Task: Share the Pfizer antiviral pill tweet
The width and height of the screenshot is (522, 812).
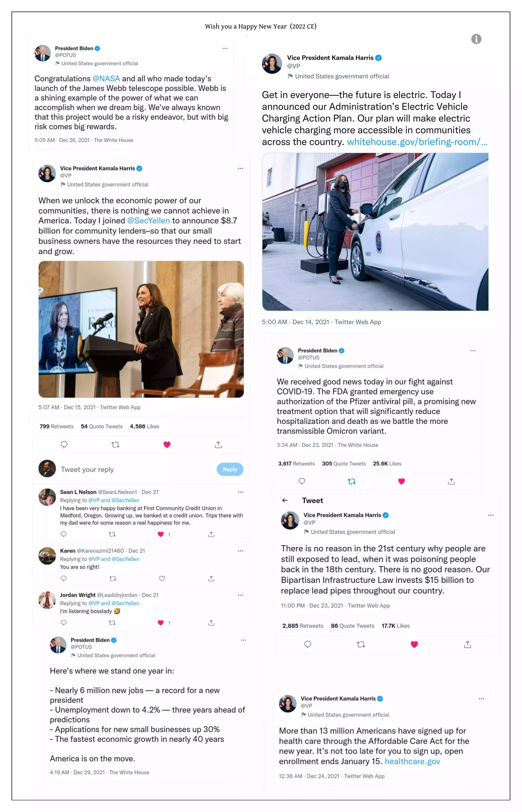Action: tap(451, 481)
